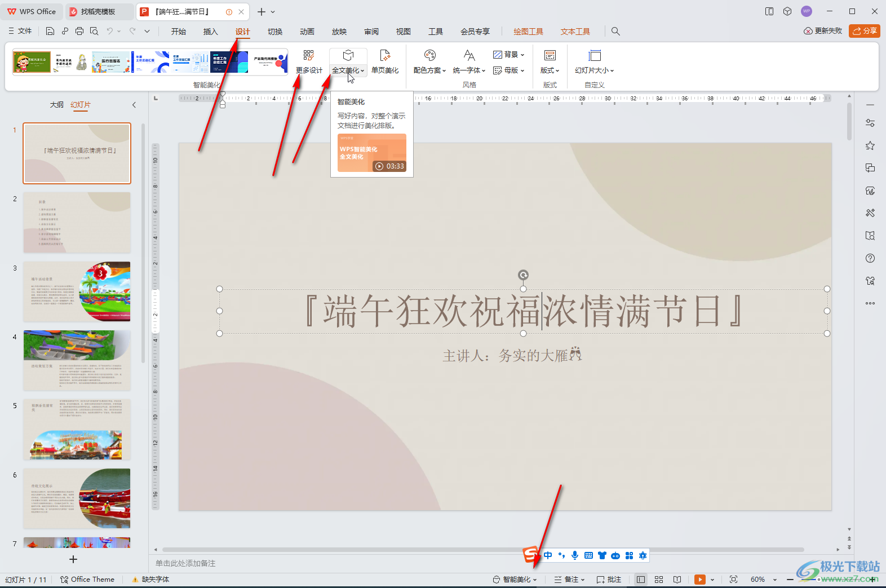Click Office Theme in status bar
The image size is (886, 588).
click(87, 580)
